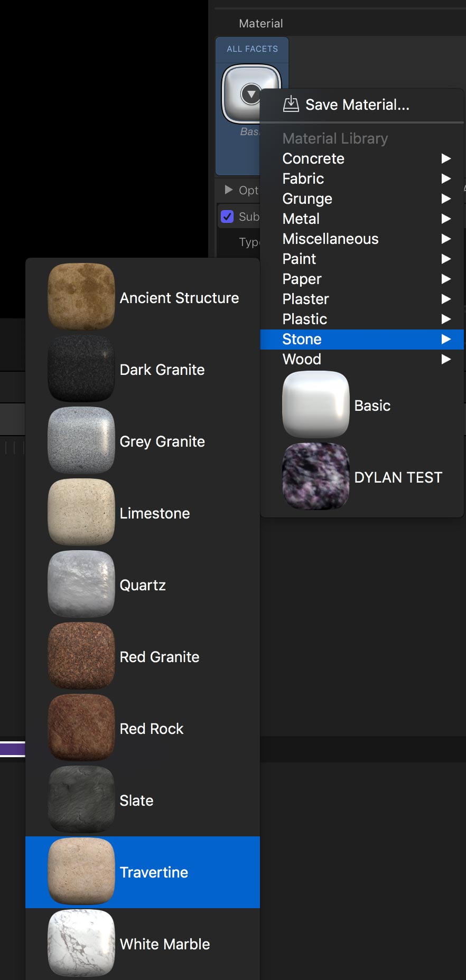
Task: Open the Grunge submenu
Action: [x=362, y=199]
